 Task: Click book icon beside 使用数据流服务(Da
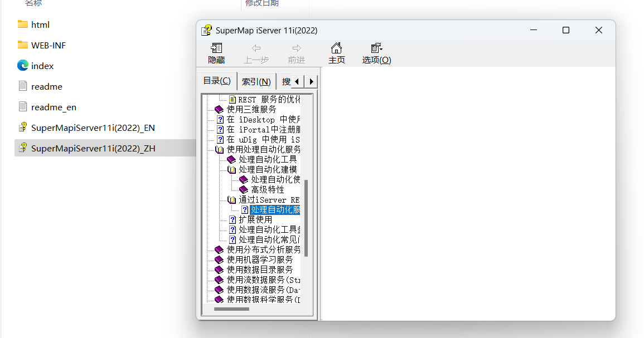(219, 290)
